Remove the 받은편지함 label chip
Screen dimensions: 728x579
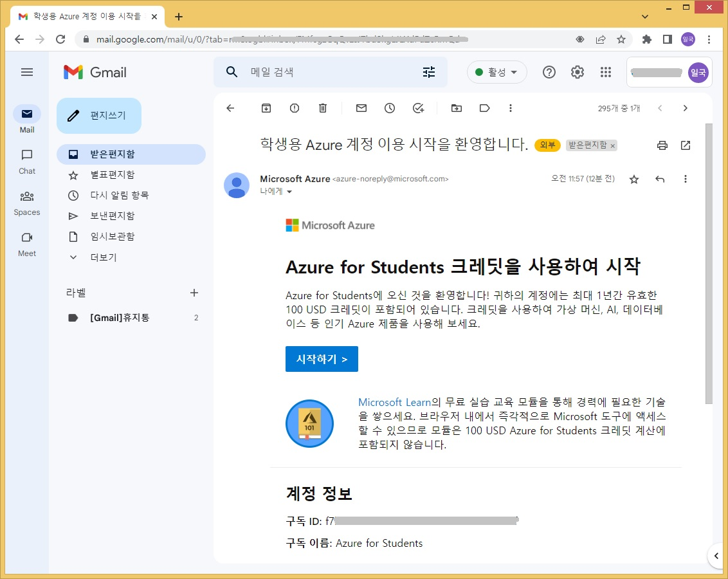(613, 146)
